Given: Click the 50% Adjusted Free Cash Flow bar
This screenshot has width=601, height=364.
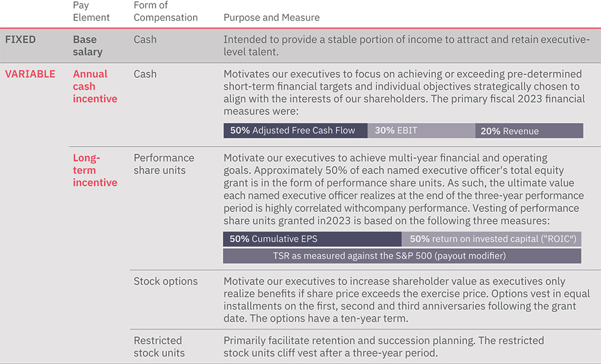Looking at the screenshot, I should pos(295,131).
